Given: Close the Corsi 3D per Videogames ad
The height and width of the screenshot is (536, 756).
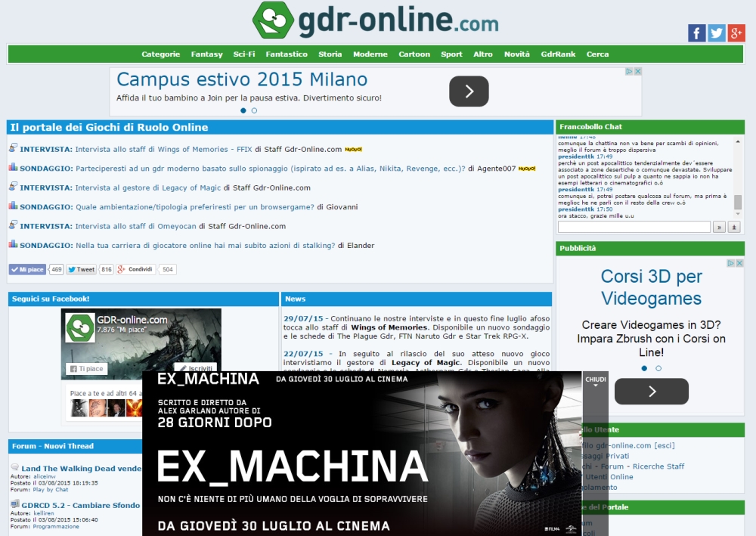Looking at the screenshot, I should (739, 263).
